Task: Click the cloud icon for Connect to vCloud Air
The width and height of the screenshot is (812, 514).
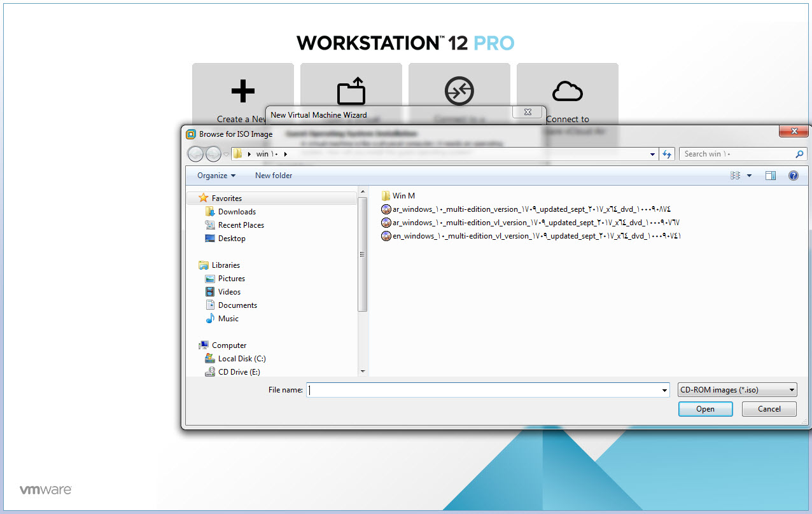Action: (x=568, y=92)
